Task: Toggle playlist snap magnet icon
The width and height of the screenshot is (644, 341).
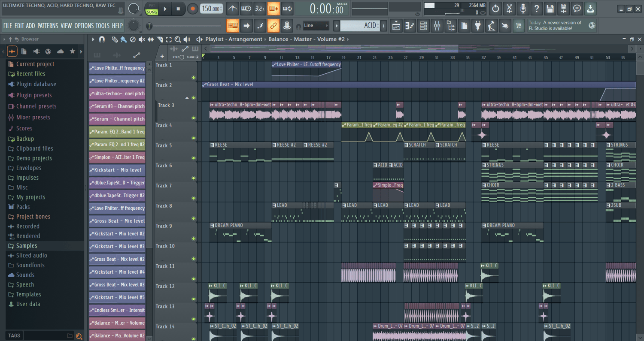Action: click(102, 39)
